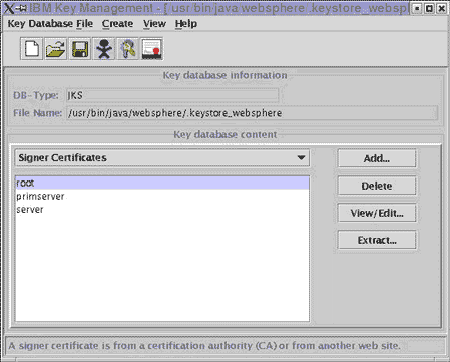Image resolution: width=450 pixels, height=362 pixels.
Task: Click the certificate with red seal icon
Action: click(x=152, y=49)
